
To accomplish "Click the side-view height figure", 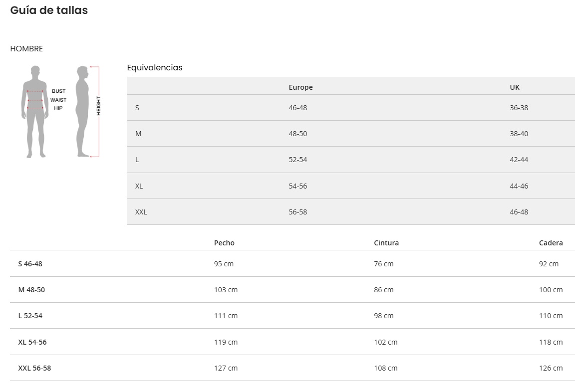I will (82, 112).
